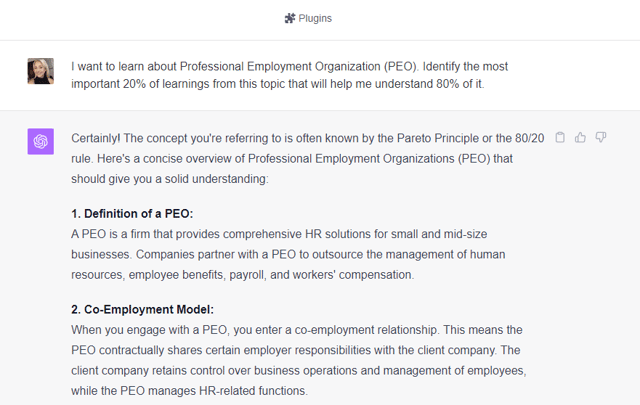The height and width of the screenshot is (405, 640).
Task: Click the "1. Definition of a PEO:" heading
Action: pyautogui.click(x=132, y=214)
